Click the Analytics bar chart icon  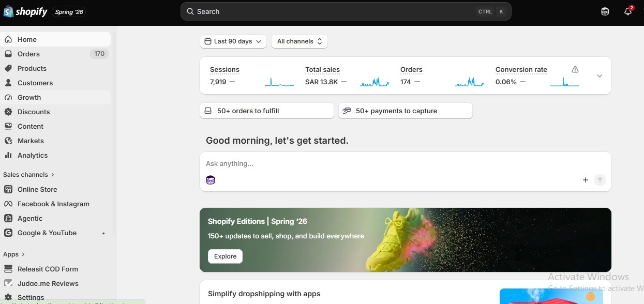pos(8,155)
